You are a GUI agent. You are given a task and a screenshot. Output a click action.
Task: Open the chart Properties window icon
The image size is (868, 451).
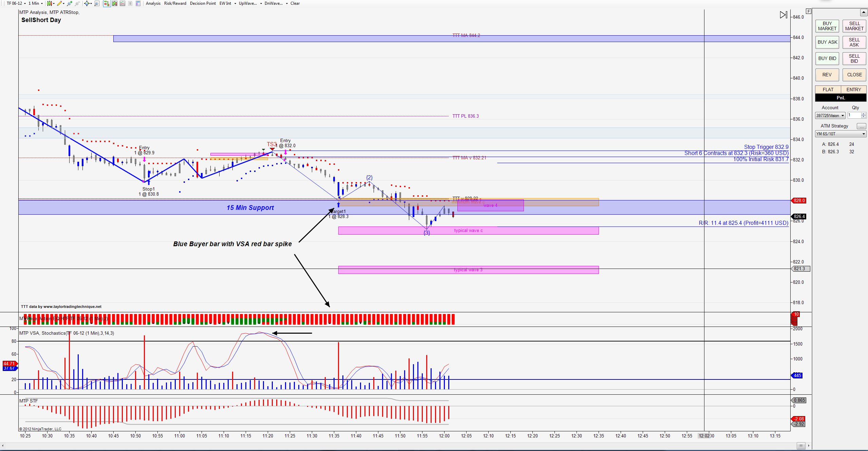click(x=138, y=3)
